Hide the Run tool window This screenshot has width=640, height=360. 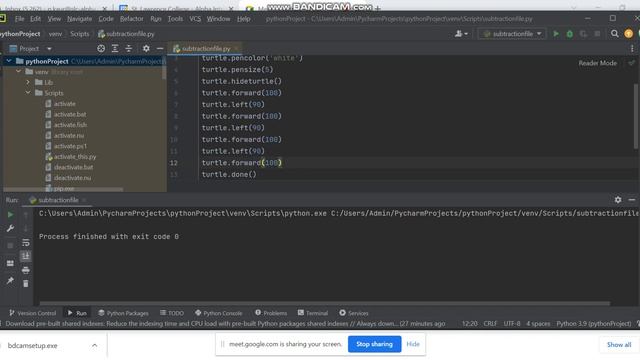[631, 200]
